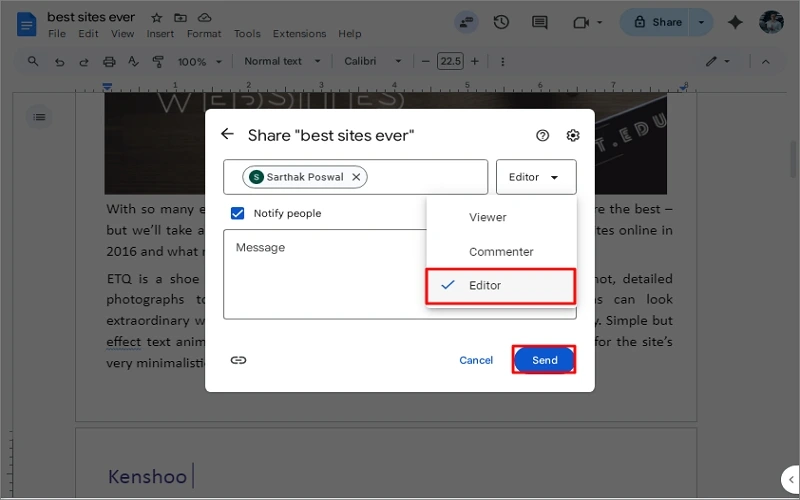Open the comments history icon

click(x=539, y=22)
